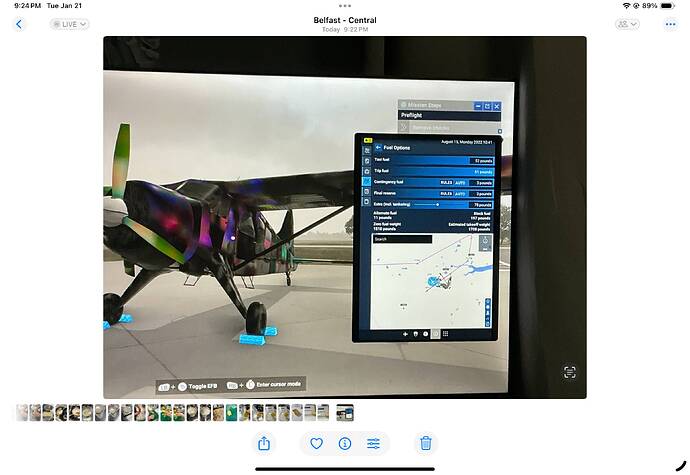The image size is (690, 475).
Task: Open the three-dot multitasking menu at top center
Action: (345, 6)
